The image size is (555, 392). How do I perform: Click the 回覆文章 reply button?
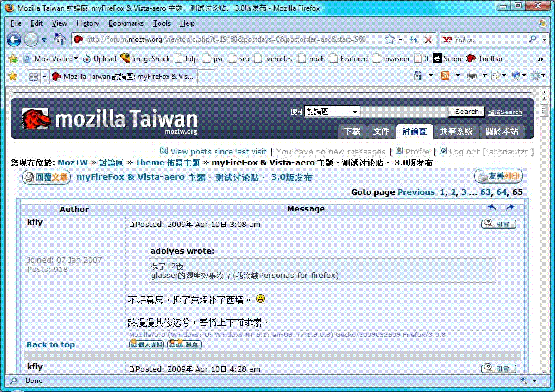[46, 177]
